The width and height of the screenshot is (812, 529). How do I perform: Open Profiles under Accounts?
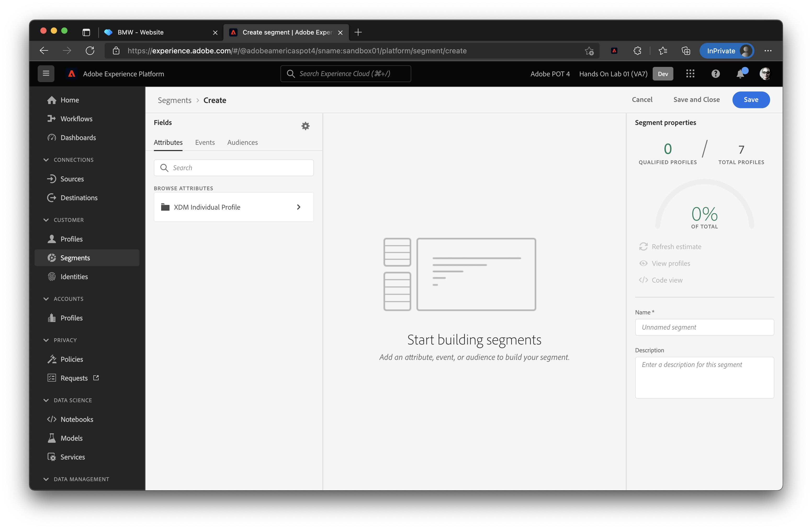point(71,318)
